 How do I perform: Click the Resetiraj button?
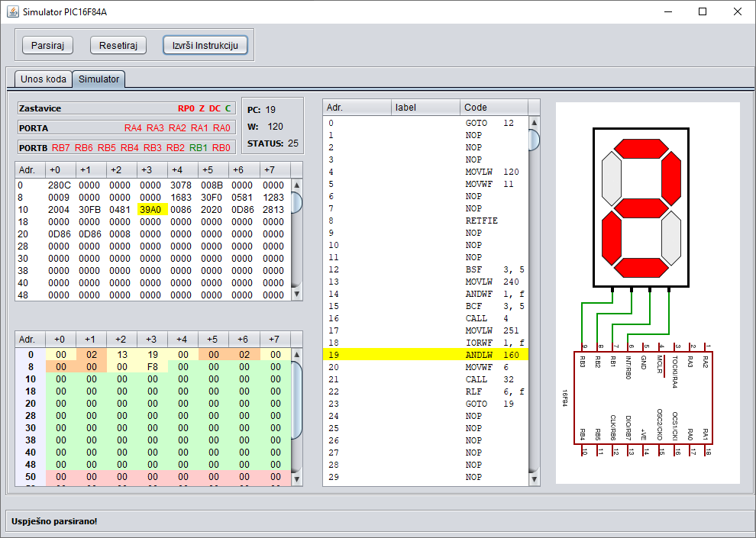(x=118, y=45)
